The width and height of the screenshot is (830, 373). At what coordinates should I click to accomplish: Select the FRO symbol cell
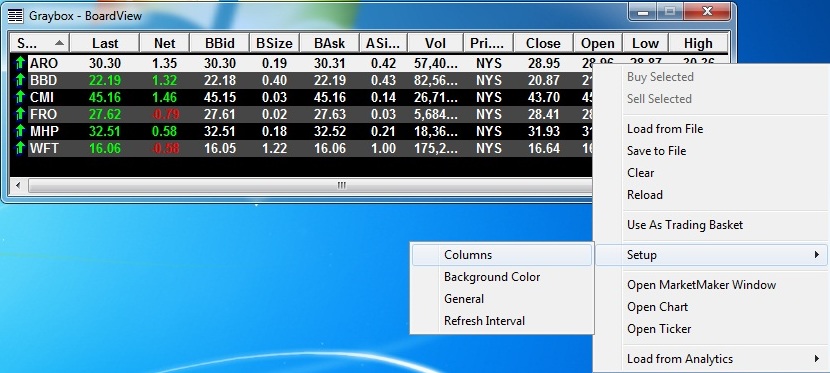coord(44,114)
